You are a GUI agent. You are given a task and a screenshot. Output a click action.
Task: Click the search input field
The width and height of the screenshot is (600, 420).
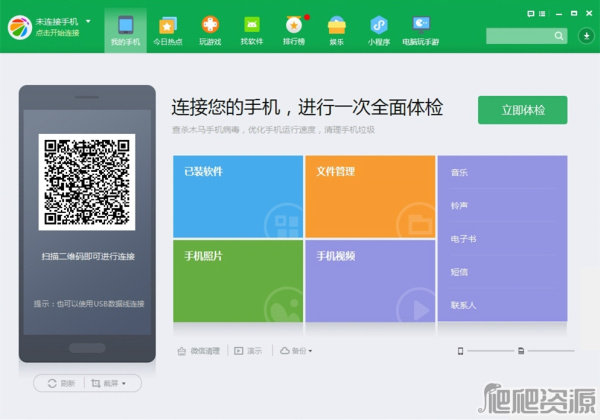[x=525, y=36]
